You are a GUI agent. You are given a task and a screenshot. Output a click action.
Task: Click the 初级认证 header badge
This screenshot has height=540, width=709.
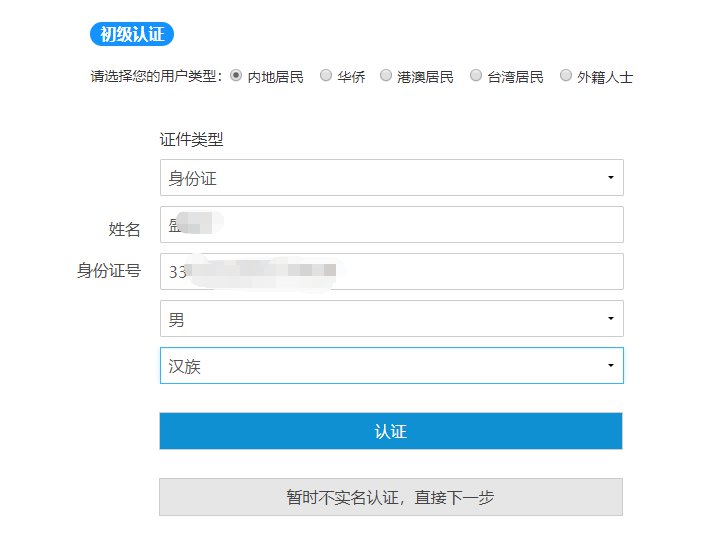click(132, 34)
